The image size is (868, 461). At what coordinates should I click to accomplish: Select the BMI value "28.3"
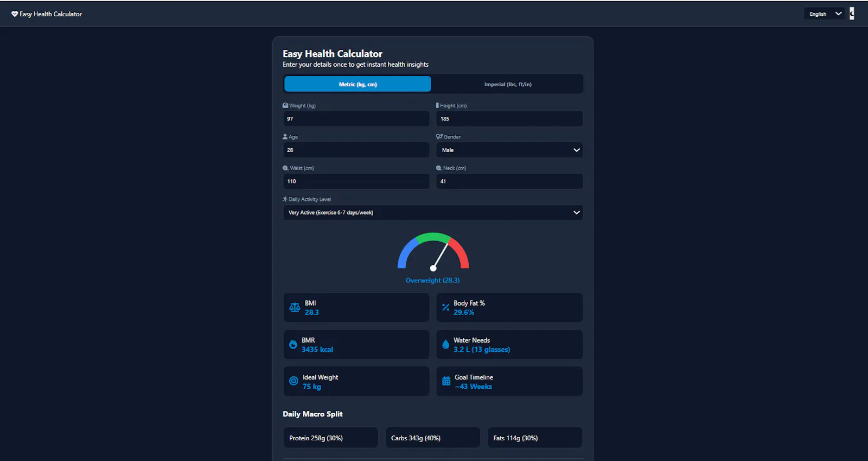pyautogui.click(x=312, y=312)
